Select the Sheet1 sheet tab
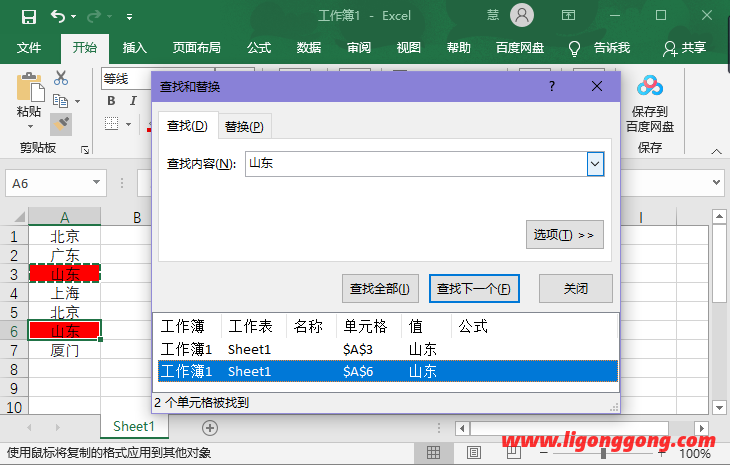 [x=134, y=426]
